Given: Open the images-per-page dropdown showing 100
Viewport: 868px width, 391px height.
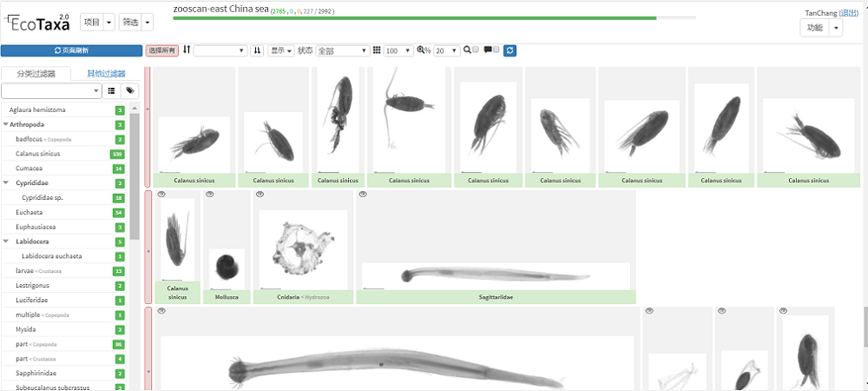Looking at the screenshot, I should point(398,51).
